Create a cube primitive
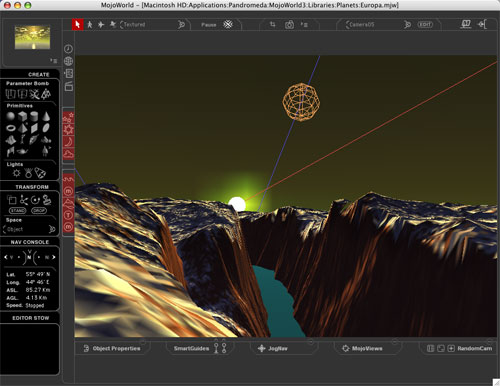Viewport: 500px width, 386px height. click(x=22, y=116)
